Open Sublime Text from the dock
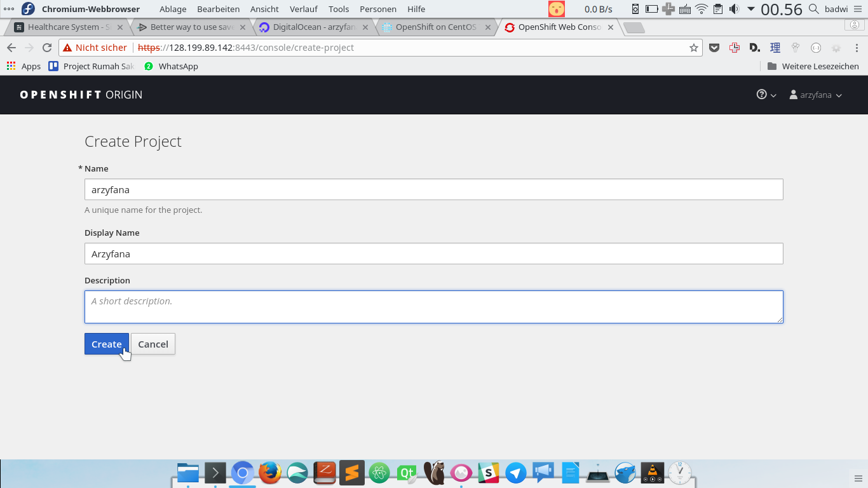Viewport: 868px width, 488px height. [352, 473]
